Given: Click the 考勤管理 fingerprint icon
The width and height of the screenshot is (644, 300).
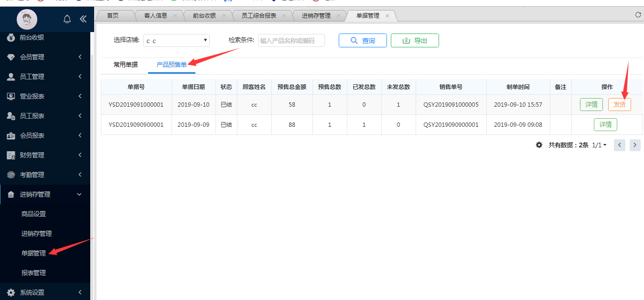Looking at the screenshot, I should point(11,175).
